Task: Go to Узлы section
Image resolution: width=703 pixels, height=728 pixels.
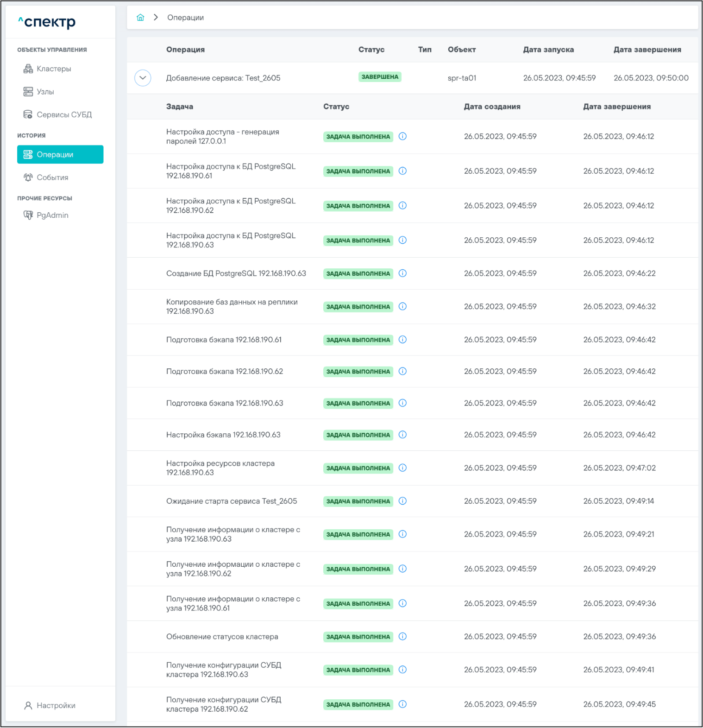Action: click(45, 92)
